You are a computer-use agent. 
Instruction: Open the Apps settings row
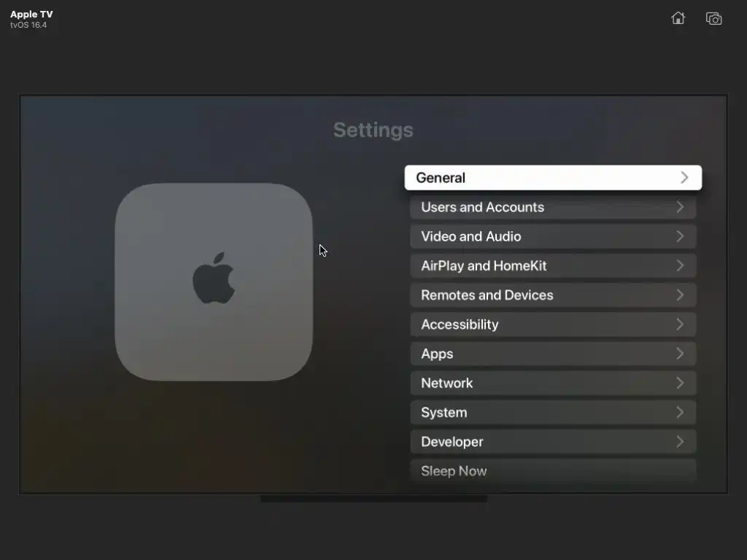(x=553, y=354)
